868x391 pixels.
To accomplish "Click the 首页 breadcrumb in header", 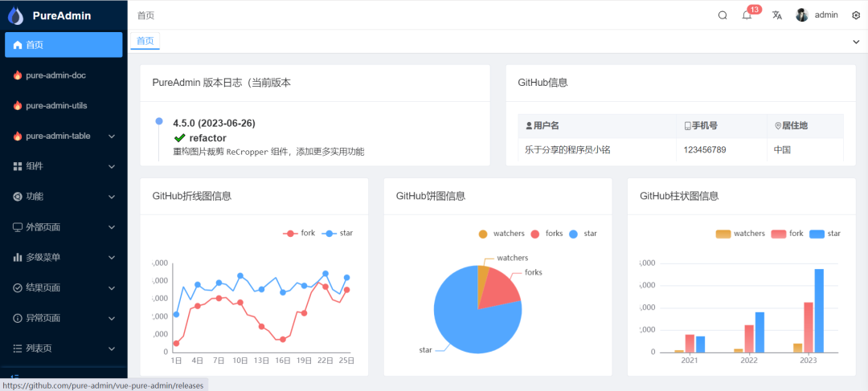I will (145, 15).
